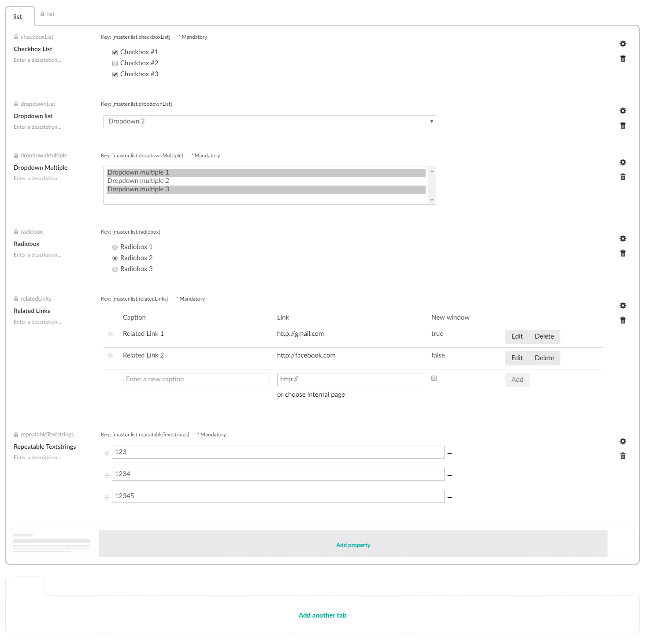Toggle new window checkbox for new link
This screenshot has width=645, height=644.
(x=434, y=378)
